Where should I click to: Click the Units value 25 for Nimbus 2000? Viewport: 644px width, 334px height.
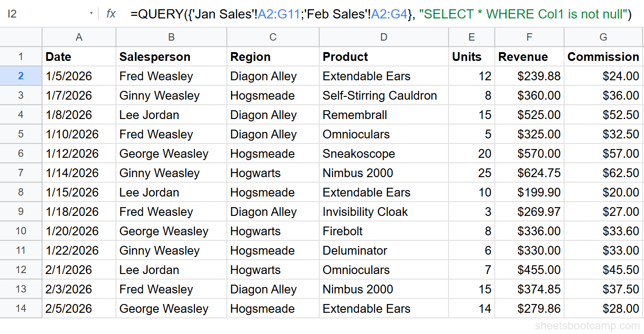[x=471, y=173]
